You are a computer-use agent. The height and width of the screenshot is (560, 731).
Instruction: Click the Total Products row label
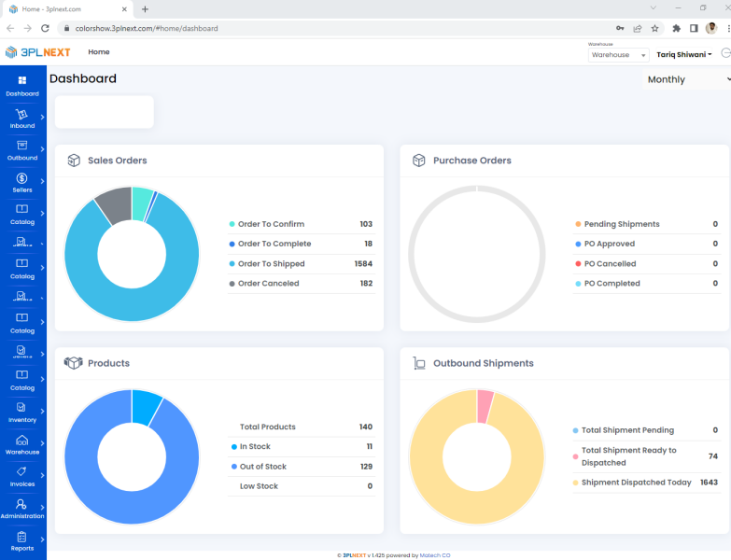coord(268,427)
